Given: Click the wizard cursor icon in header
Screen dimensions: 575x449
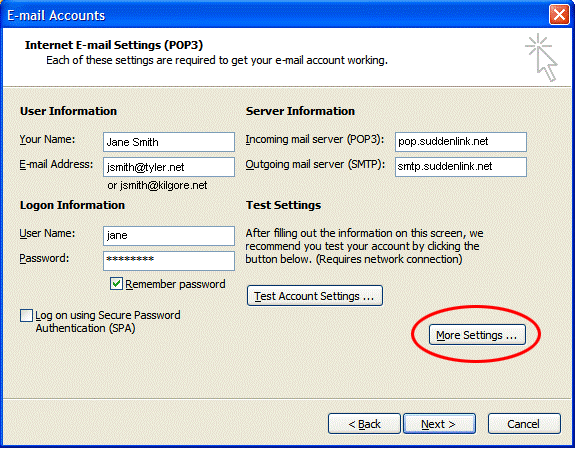Looking at the screenshot, I should pos(541,57).
